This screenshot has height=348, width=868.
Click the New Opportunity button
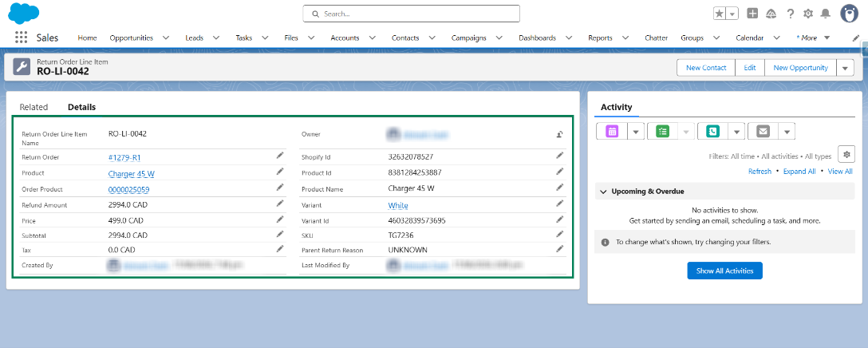pyautogui.click(x=800, y=68)
